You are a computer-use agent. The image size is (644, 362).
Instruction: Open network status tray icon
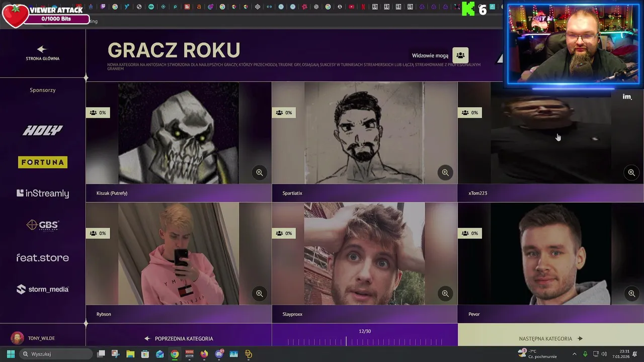tap(595, 354)
